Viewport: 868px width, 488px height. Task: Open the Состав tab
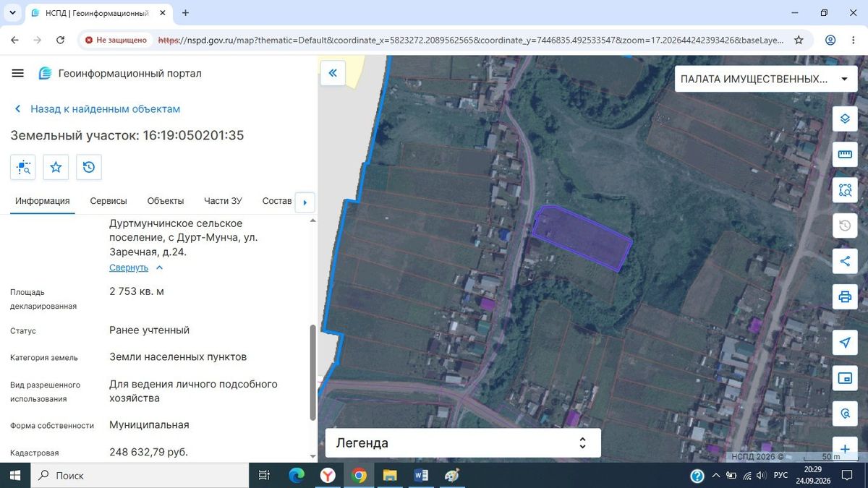point(277,201)
